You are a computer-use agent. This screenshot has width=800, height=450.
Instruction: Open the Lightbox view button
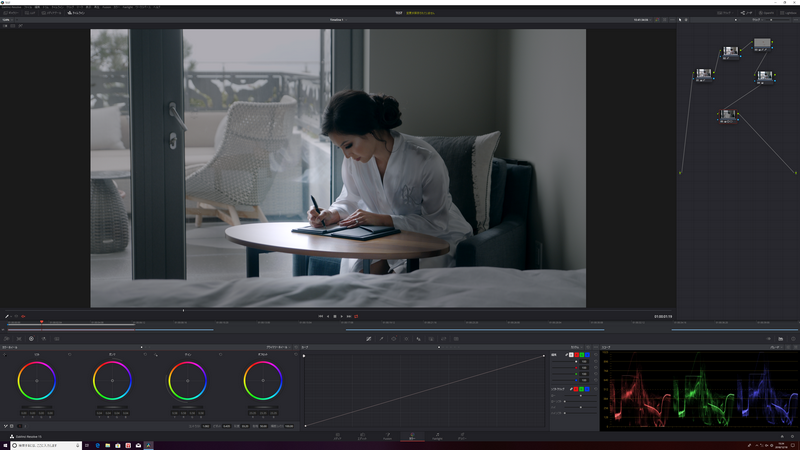click(x=788, y=13)
